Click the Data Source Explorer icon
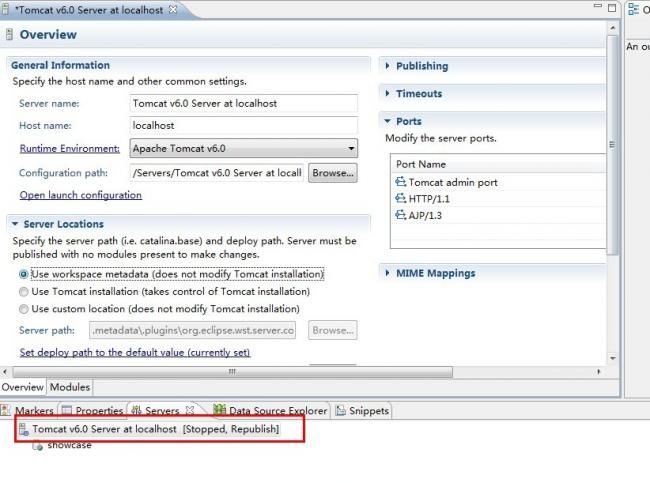 219,410
